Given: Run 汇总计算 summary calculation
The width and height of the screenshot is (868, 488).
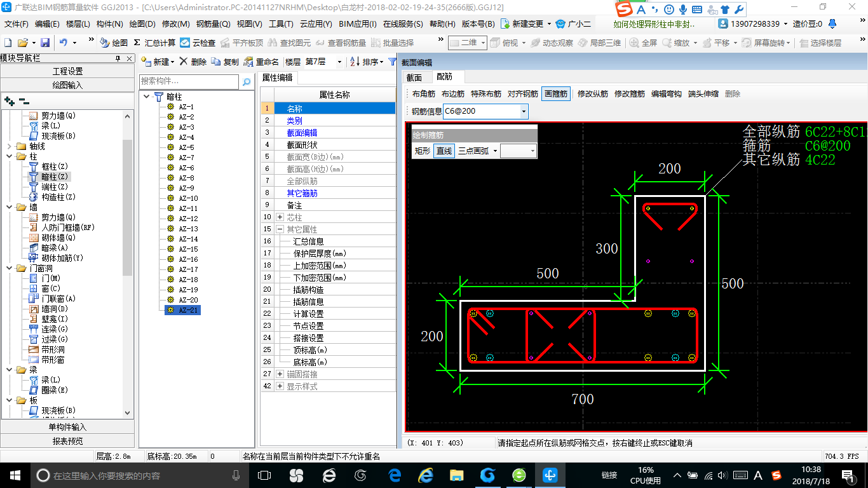Looking at the screenshot, I should [x=154, y=43].
